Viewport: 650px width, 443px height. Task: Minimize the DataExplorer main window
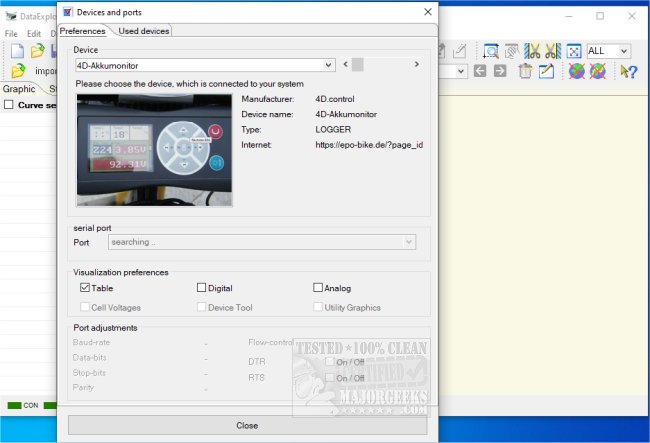569,16
